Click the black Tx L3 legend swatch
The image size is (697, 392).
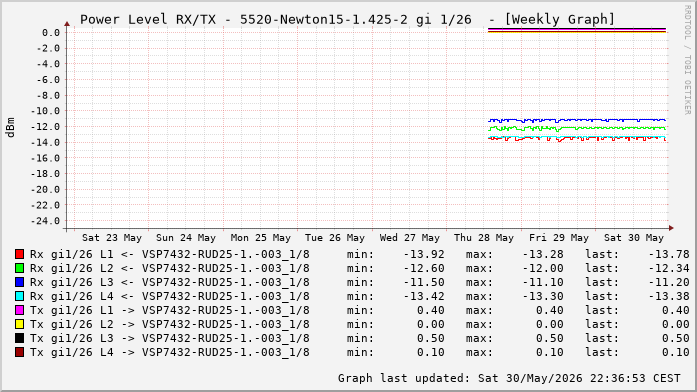click(19, 338)
